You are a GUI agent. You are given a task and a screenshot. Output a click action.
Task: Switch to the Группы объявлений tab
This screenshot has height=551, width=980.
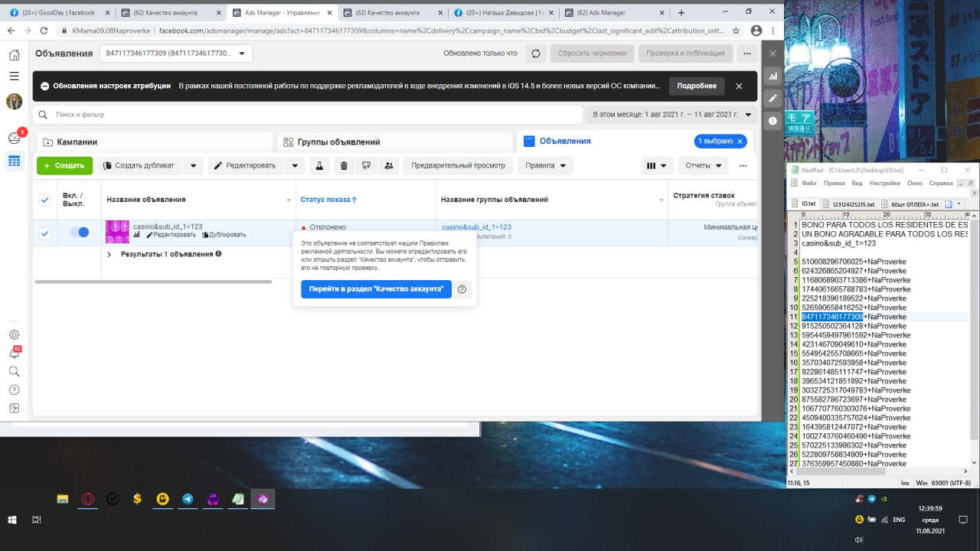tap(395, 142)
